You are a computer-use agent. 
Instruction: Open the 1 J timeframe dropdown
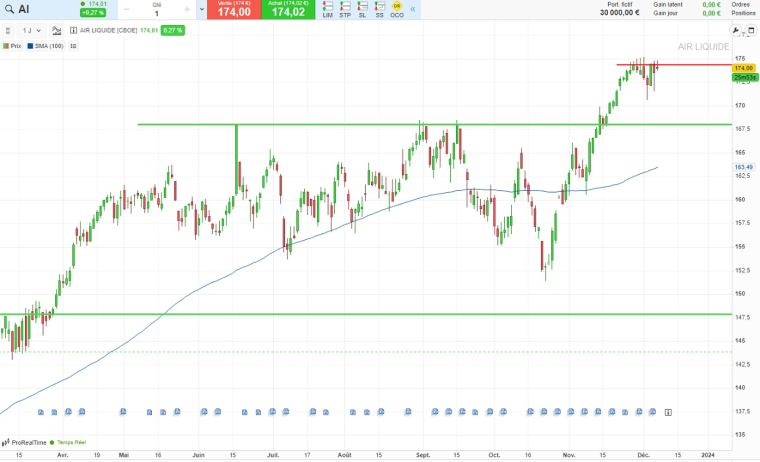coord(32,31)
